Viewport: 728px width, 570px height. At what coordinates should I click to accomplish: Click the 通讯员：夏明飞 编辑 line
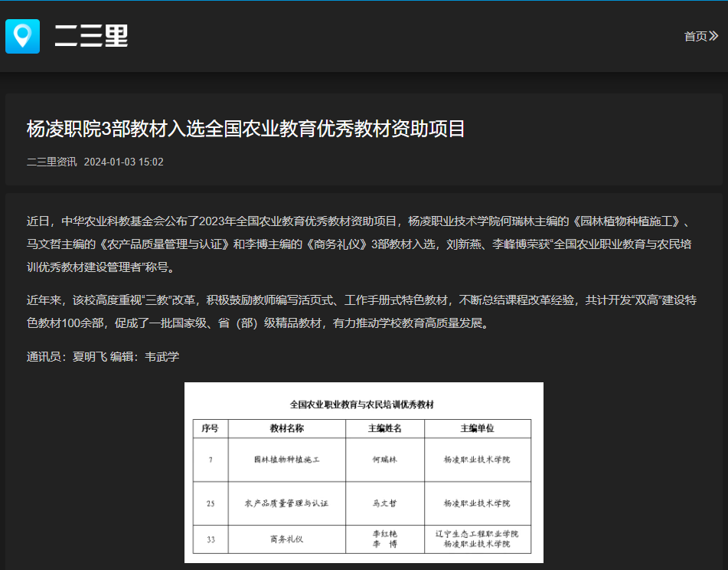[103, 356]
